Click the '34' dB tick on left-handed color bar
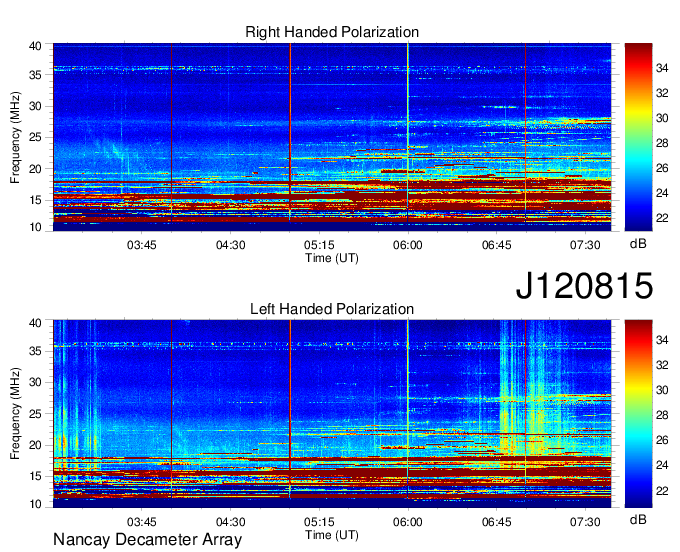This screenshot has width=680, height=552. [x=662, y=340]
